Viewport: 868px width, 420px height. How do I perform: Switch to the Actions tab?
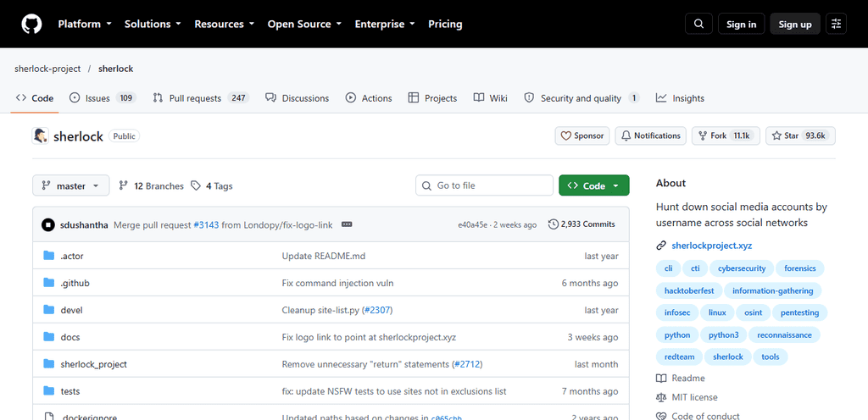[x=369, y=98]
